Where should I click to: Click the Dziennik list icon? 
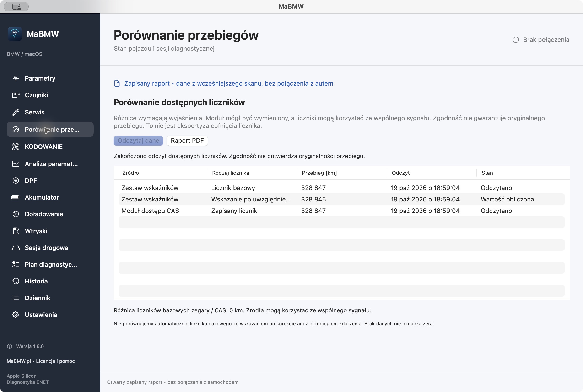[16, 298]
